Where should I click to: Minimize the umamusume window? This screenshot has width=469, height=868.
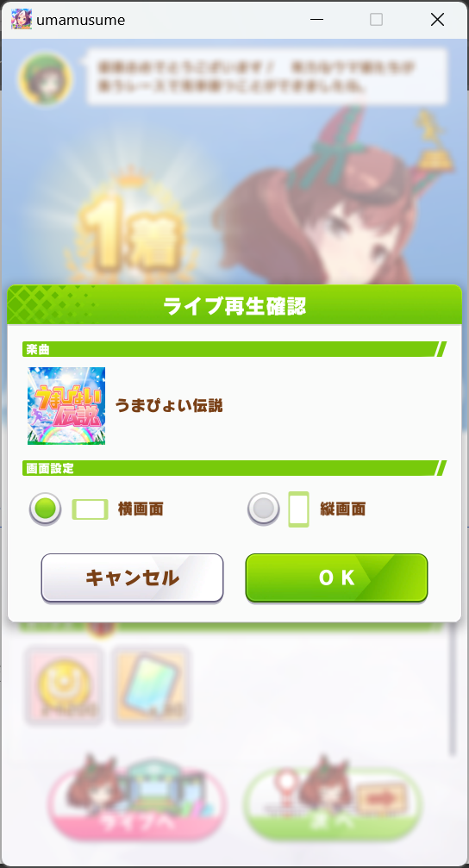point(316,19)
